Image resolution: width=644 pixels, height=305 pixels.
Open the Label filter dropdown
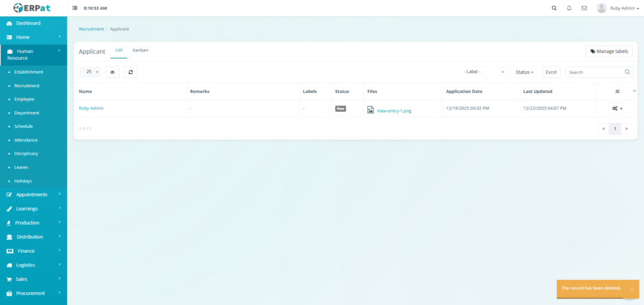[474, 72]
